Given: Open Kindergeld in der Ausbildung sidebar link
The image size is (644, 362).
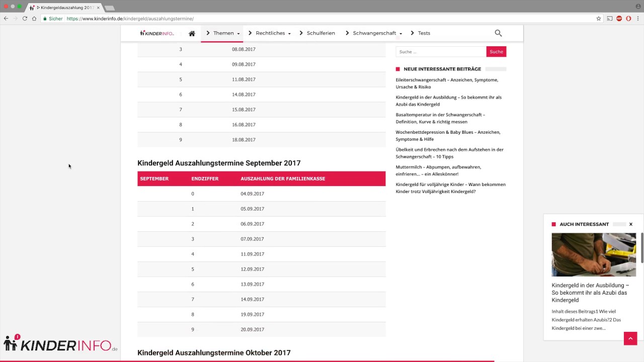Looking at the screenshot, I should pos(448,101).
